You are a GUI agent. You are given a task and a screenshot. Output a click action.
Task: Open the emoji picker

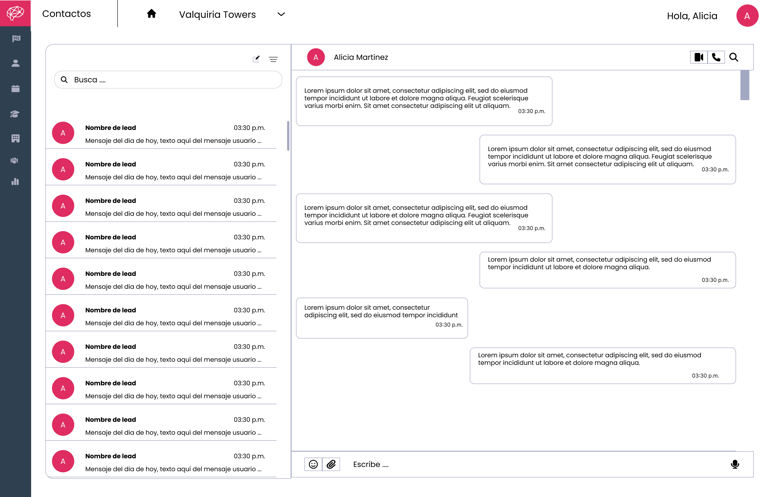coord(313,464)
